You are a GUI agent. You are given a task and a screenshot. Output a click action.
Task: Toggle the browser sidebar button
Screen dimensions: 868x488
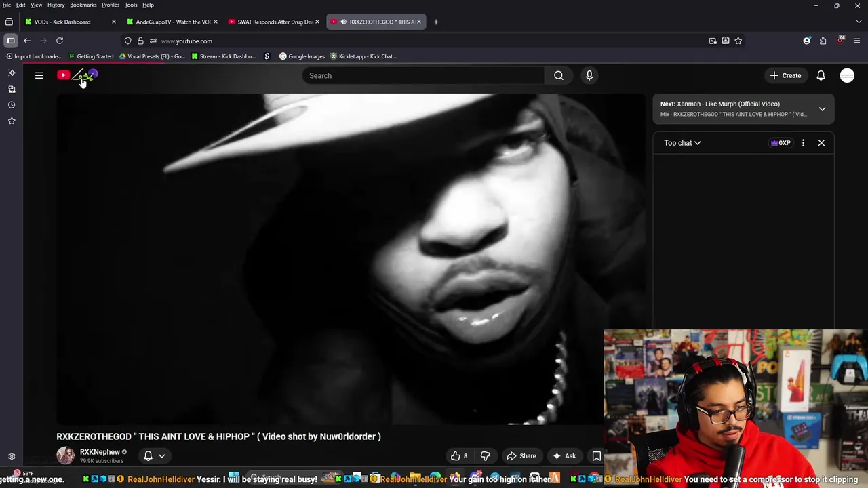coord(11,41)
